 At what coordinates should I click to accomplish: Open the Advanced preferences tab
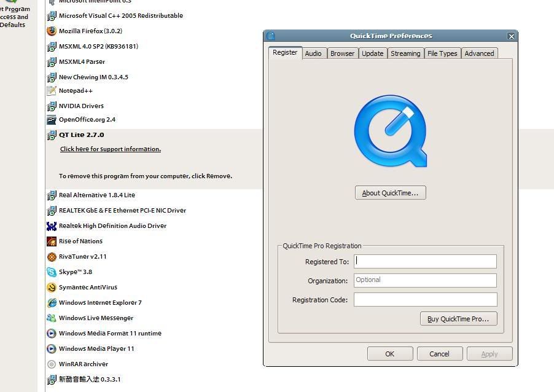pos(479,53)
